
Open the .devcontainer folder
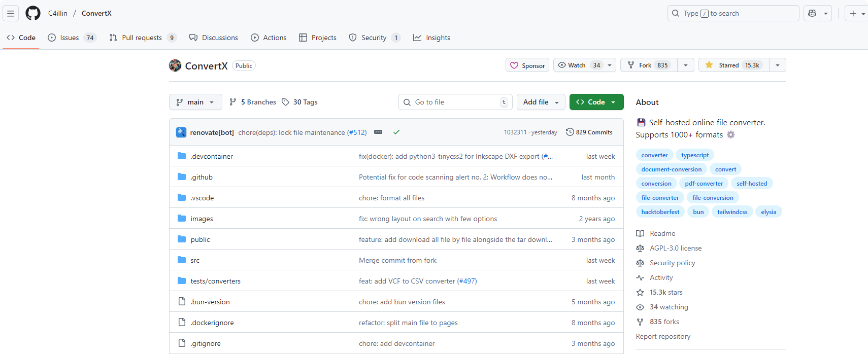coord(212,156)
